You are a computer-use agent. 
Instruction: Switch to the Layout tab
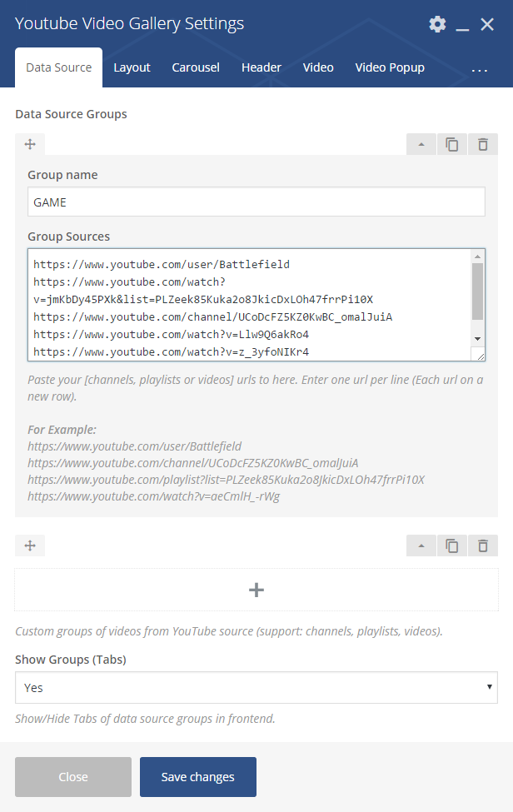(132, 67)
